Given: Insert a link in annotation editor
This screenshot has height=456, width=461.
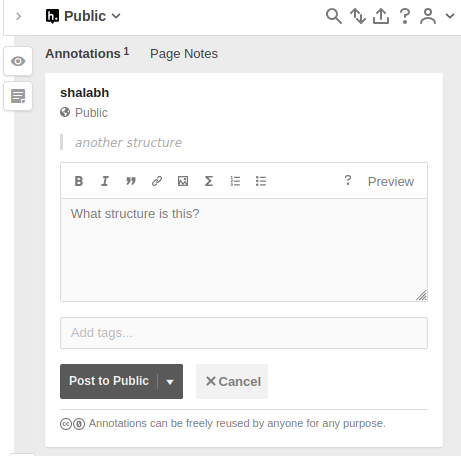Looking at the screenshot, I should (157, 181).
